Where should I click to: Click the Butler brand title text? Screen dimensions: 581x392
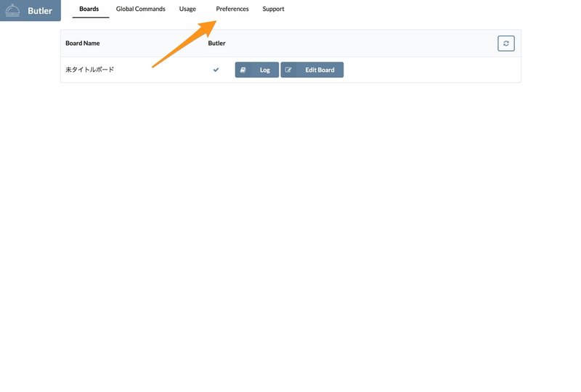tap(40, 11)
